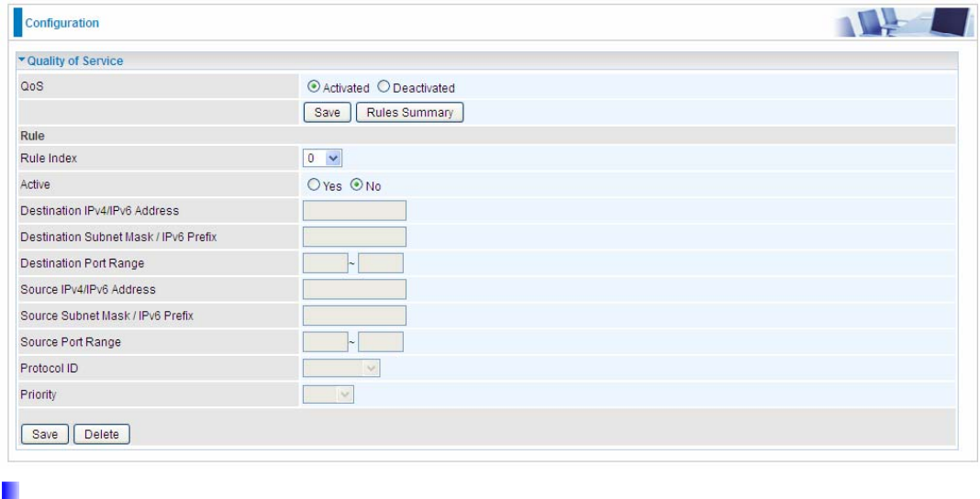Set rule Active to No

pos(357,185)
